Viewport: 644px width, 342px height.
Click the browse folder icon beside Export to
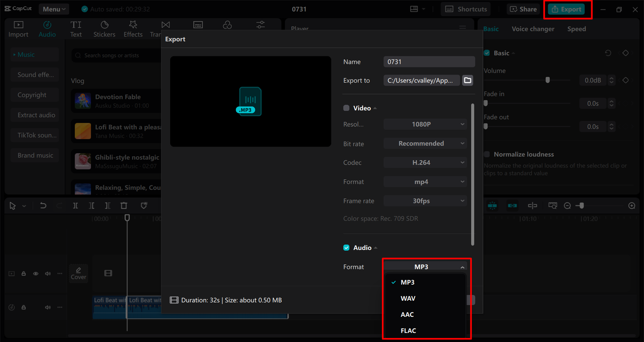point(467,81)
